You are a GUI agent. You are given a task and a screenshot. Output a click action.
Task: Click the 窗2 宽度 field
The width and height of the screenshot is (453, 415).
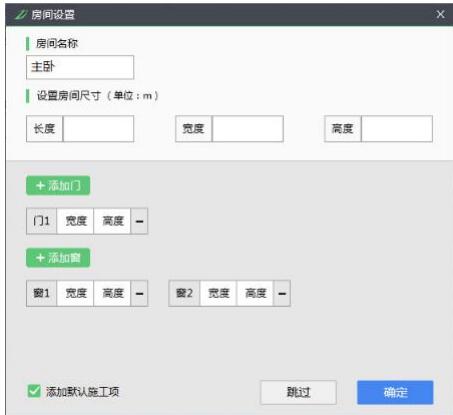(218, 293)
